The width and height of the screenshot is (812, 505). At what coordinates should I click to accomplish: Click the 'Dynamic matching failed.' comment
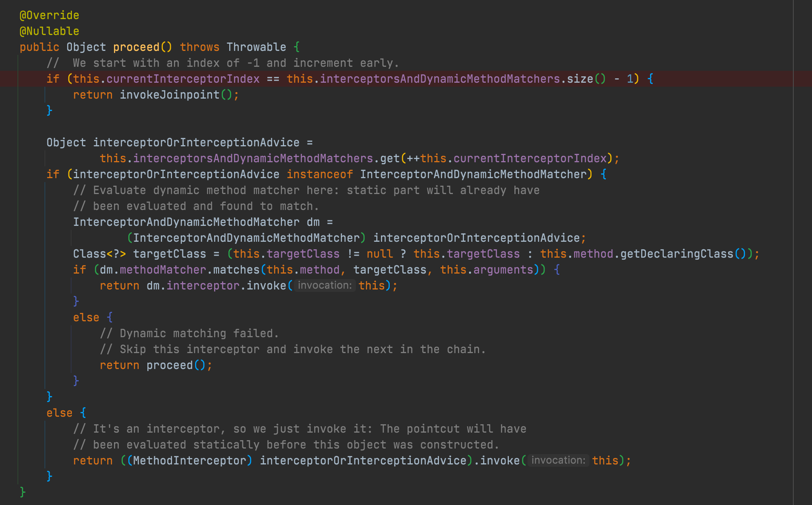click(x=189, y=334)
